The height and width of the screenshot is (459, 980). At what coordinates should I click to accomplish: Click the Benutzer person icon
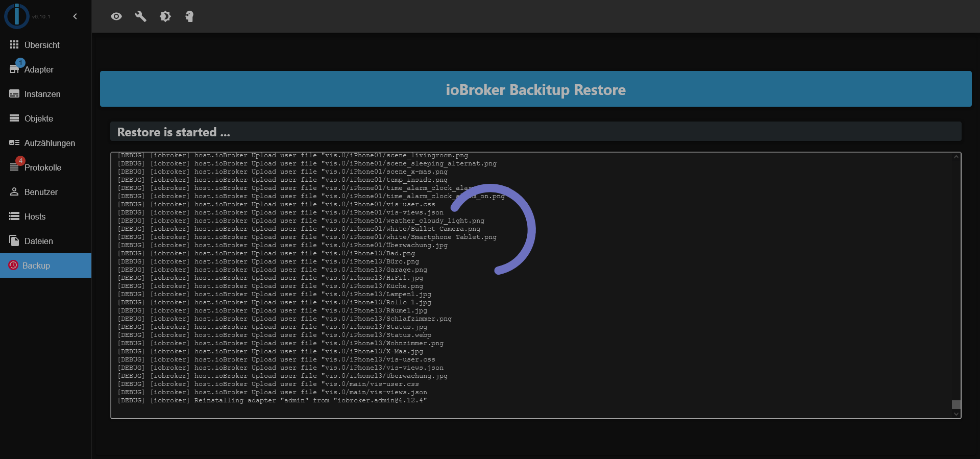(x=14, y=192)
